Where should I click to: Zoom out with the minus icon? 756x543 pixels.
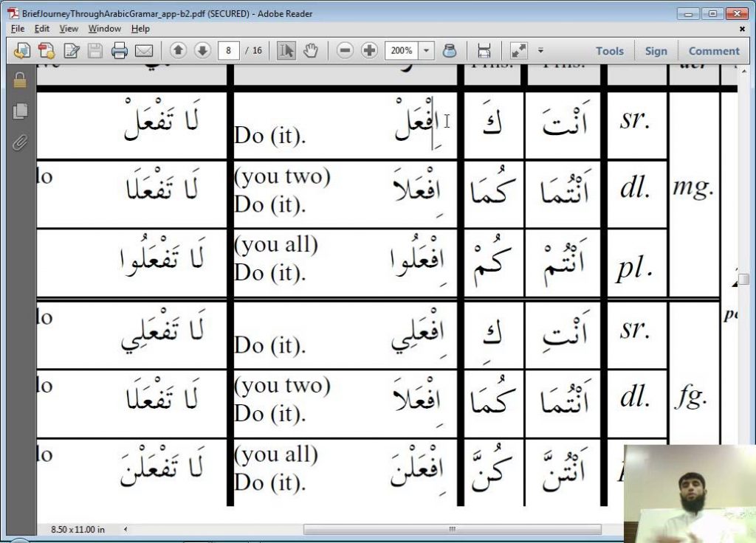point(344,50)
